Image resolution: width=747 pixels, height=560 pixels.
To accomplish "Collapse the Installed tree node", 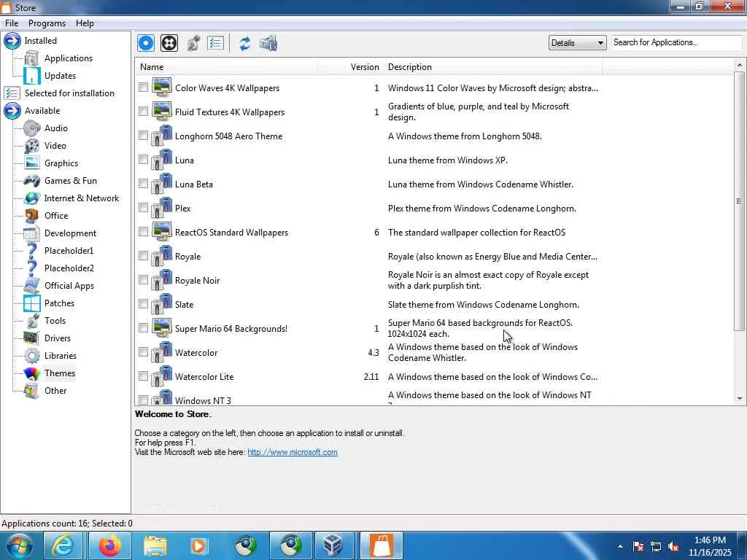I will [x=12, y=41].
